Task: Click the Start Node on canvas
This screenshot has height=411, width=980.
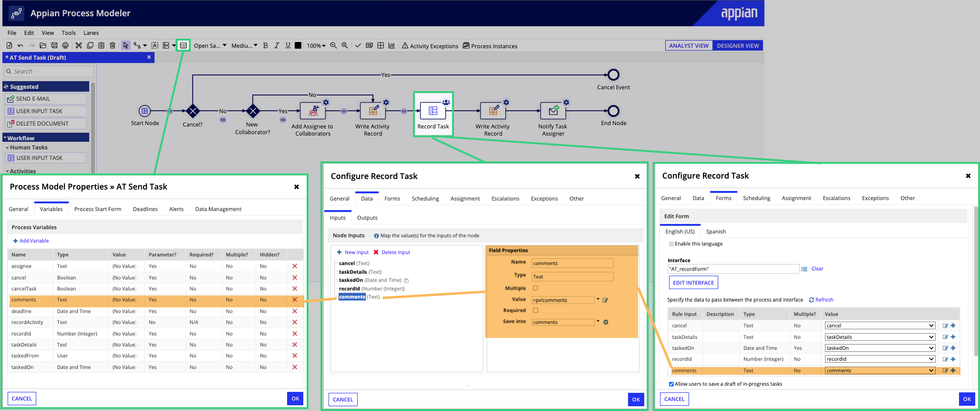Action: click(144, 111)
